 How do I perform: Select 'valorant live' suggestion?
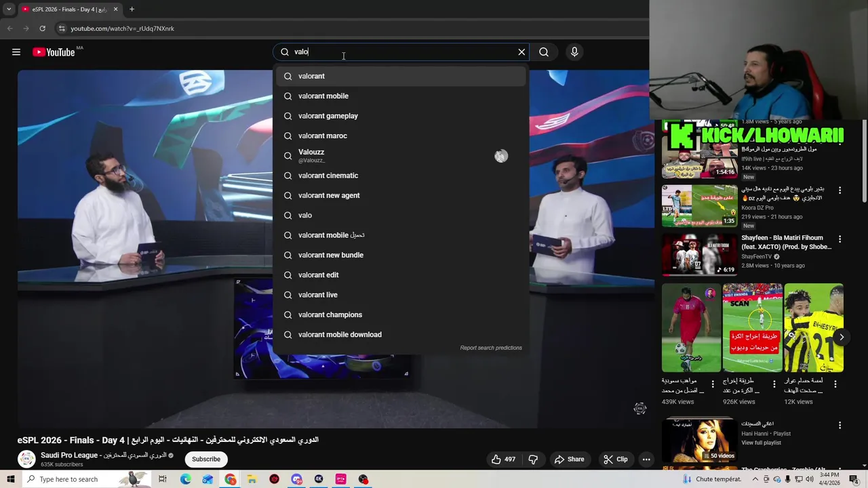tap(400, 295)
